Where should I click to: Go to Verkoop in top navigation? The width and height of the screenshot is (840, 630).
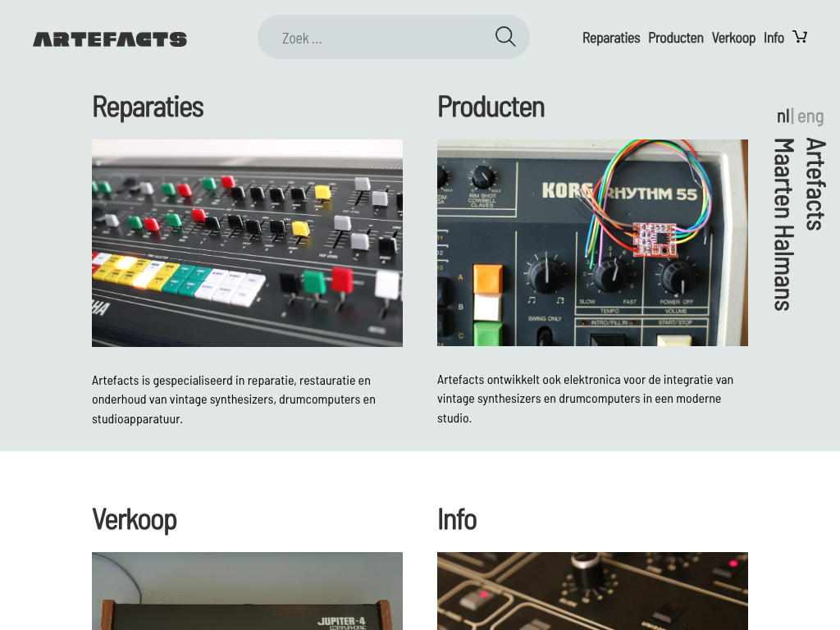point(733,38)
